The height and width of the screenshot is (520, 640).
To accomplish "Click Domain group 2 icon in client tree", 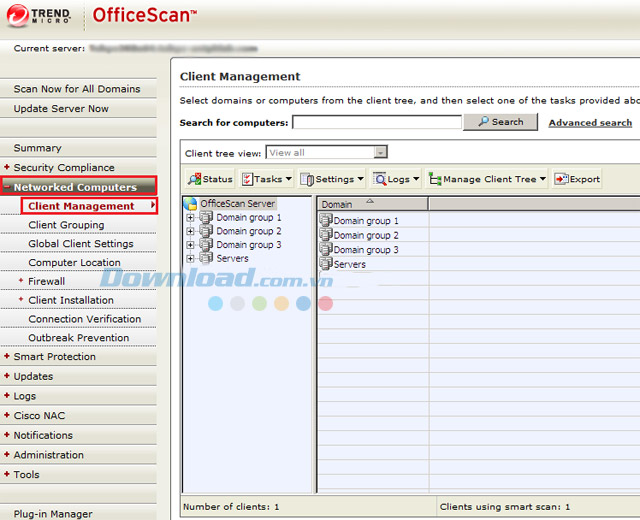I will coord(206,231).
